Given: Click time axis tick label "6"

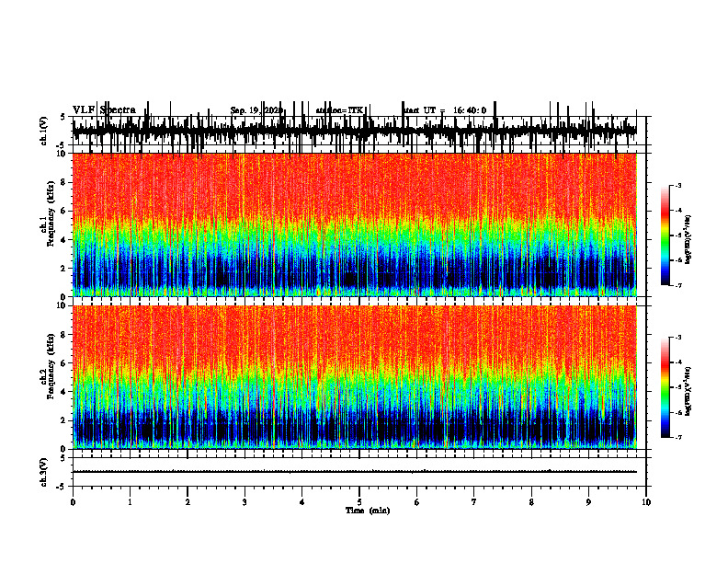Looking at the screenshot, I should click(x=417, y=502).
